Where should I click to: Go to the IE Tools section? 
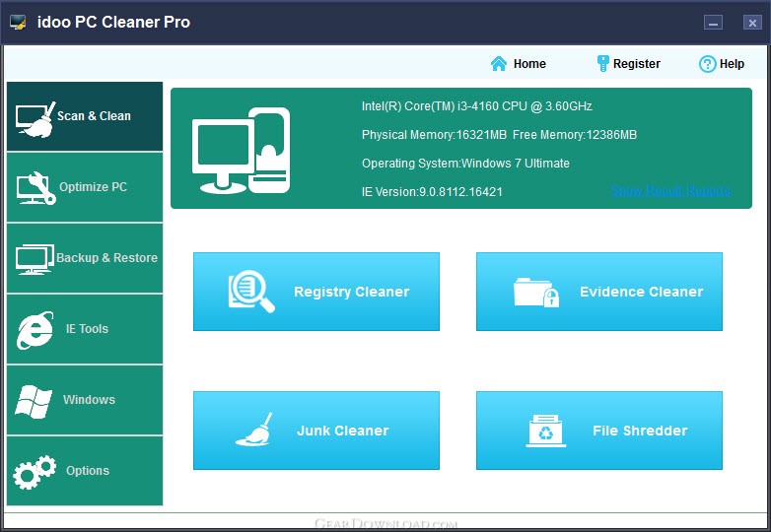click(85, 329)
